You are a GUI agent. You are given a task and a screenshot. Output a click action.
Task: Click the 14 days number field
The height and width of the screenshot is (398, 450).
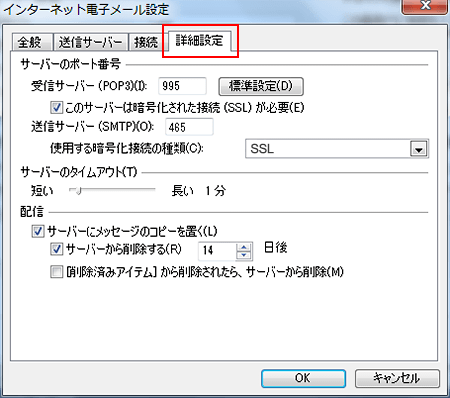click(217, 251)
